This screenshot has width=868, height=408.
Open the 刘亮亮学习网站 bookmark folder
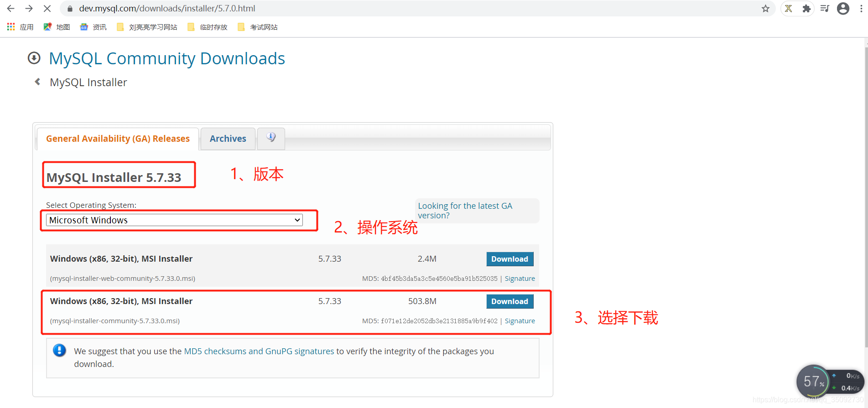[147, 27]
